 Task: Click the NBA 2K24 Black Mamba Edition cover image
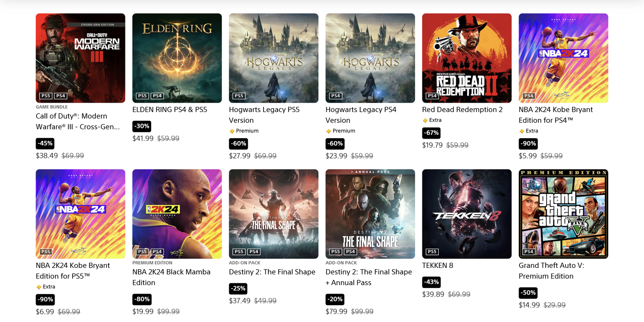click(x=177, y=214)
